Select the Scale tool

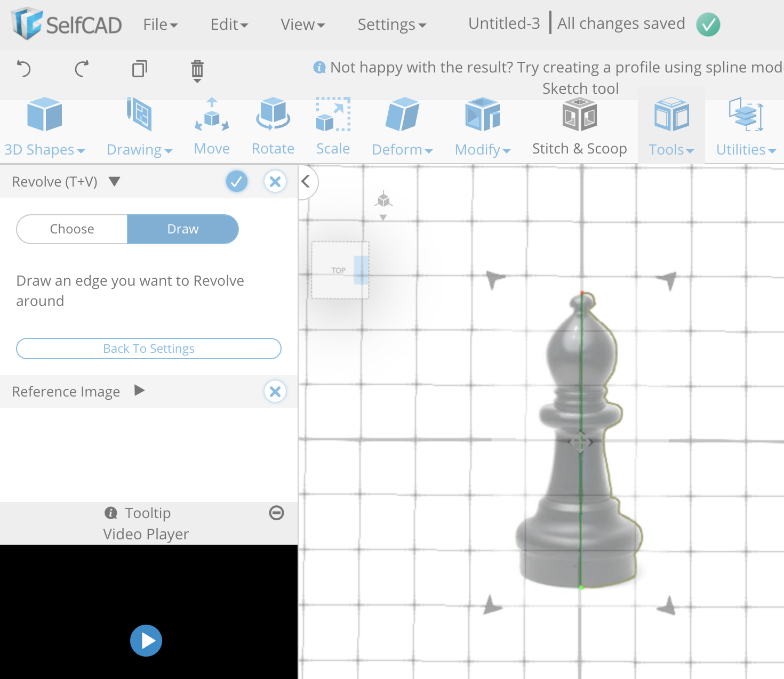click(x=333, y=127)
